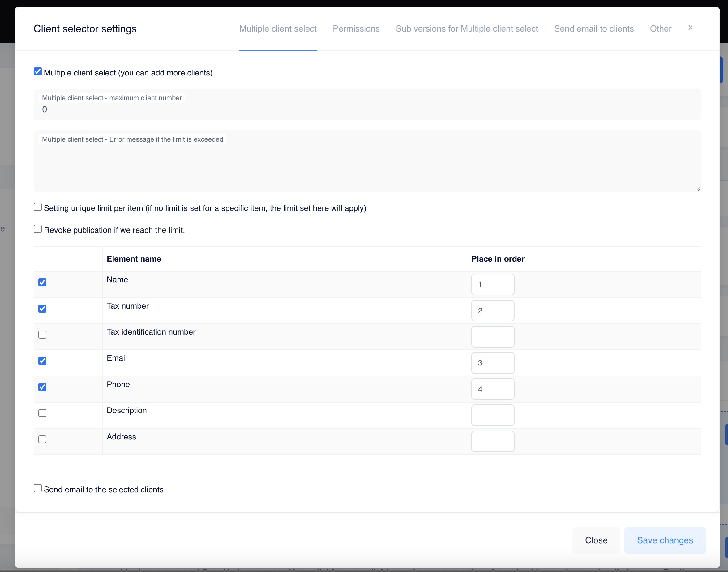Image resolution: width=728 pixels, height=572 pixels.
Task: Click the Phone place in order field
Action: (x=492, y=389)
